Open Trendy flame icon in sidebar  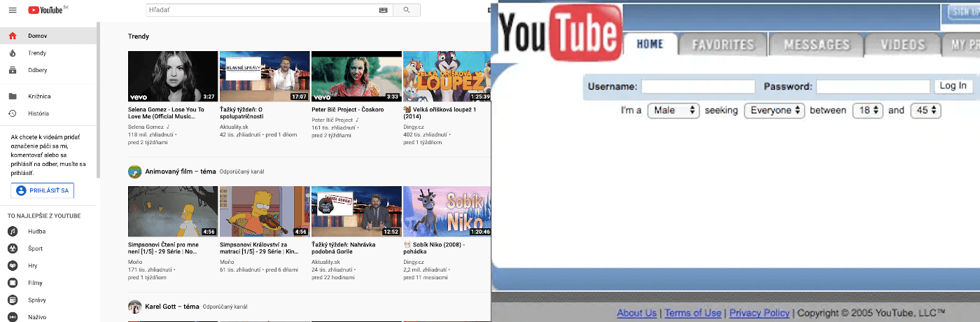13,53
